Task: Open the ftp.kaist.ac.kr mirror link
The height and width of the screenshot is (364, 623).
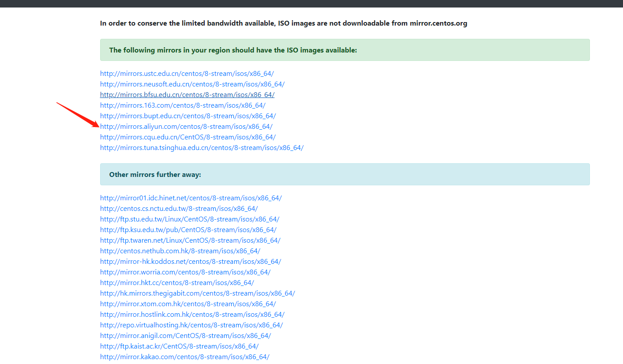Action: point(179,346)
